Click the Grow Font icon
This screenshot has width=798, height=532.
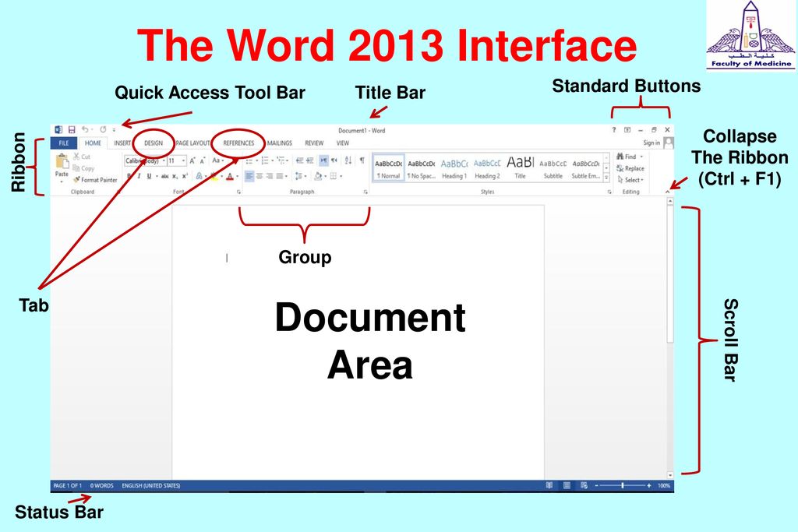(x=192, y=160)
